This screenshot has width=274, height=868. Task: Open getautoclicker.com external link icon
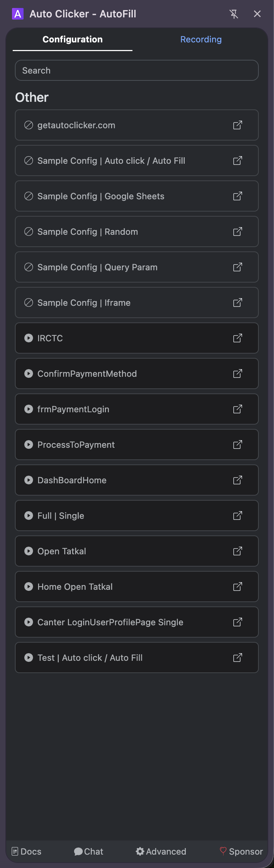[x=238, y=125]
